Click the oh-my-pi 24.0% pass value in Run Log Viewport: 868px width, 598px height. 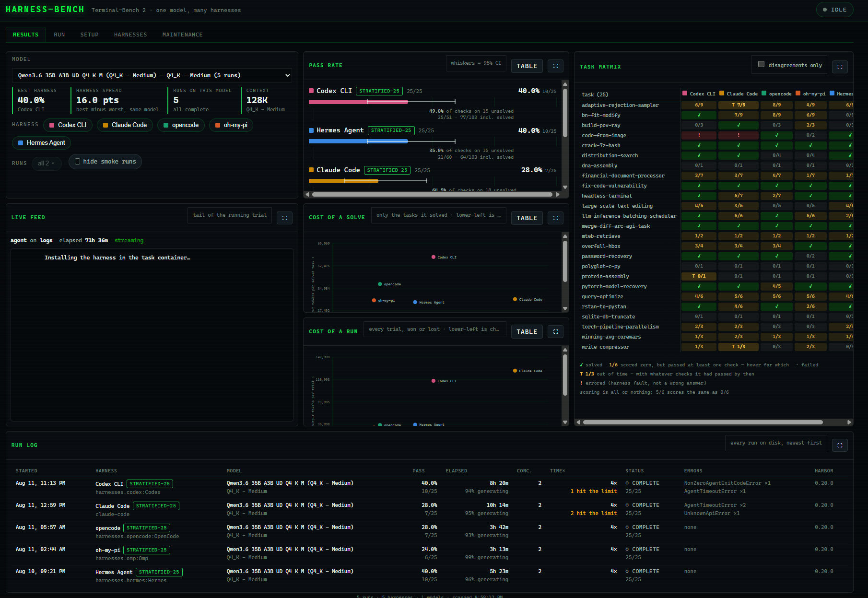(x=429, y=550)
